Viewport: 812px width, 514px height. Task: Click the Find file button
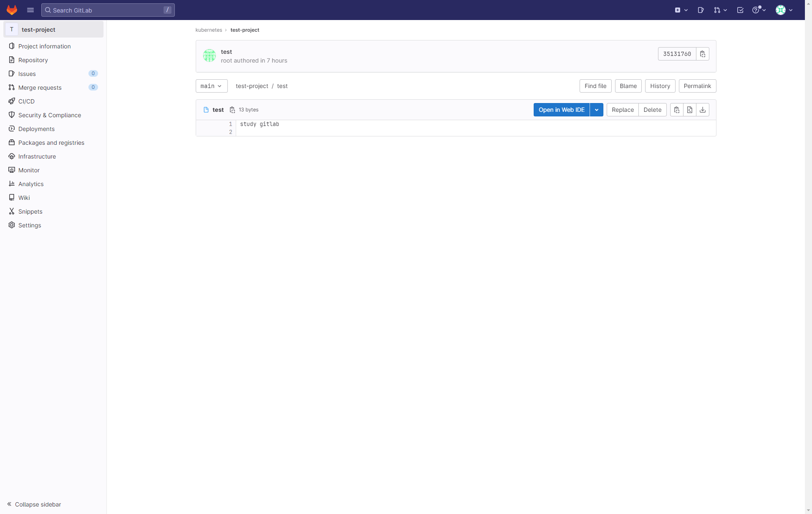(x=595, y=86)
